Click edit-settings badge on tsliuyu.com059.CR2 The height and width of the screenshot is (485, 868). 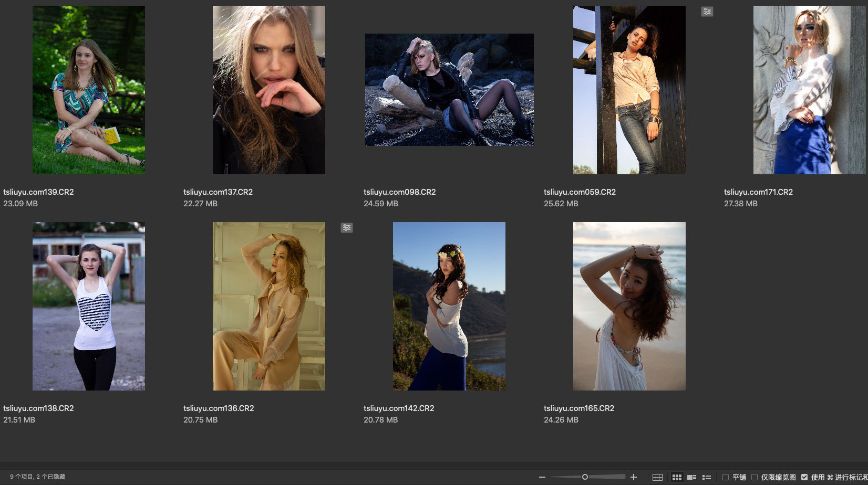[707, 12]
